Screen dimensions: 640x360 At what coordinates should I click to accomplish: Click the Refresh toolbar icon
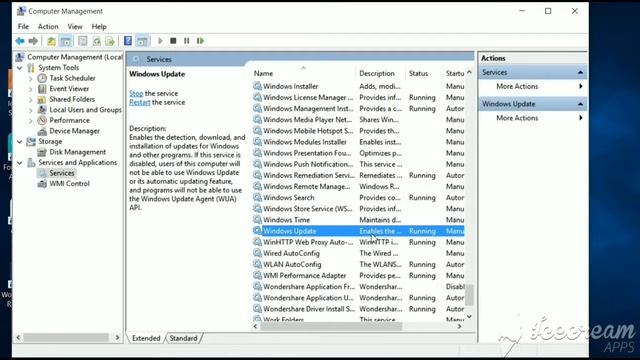pos(97,41)
